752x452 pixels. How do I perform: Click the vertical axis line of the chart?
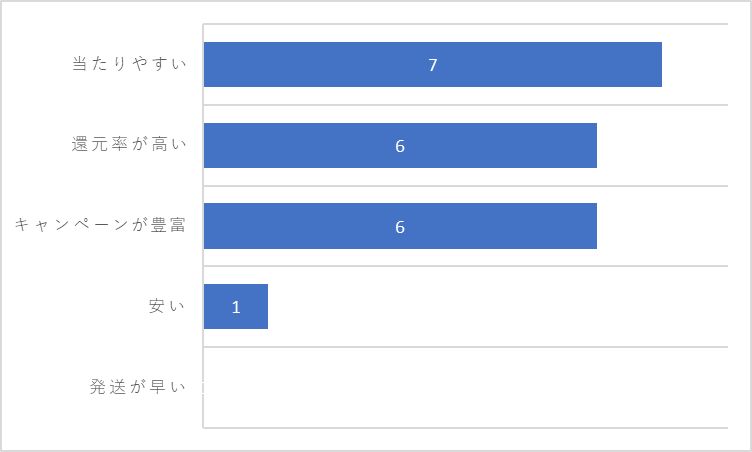[203, 226]
